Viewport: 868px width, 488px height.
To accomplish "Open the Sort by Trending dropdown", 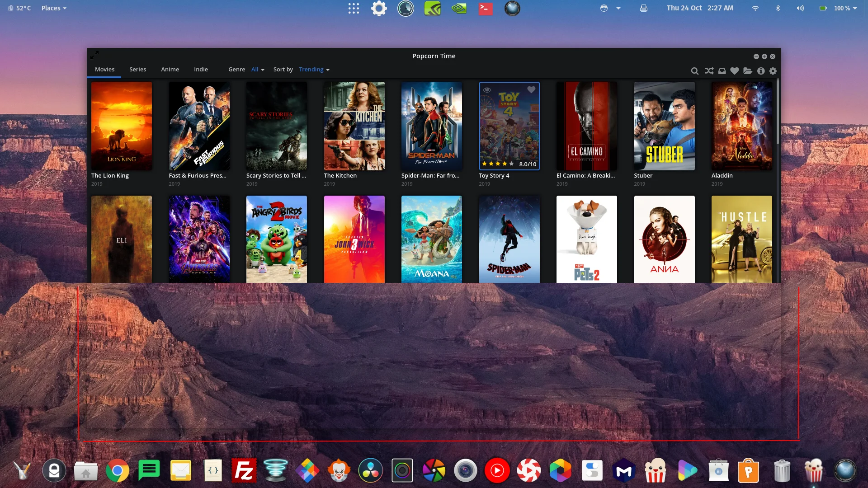I will coord(314,70).
